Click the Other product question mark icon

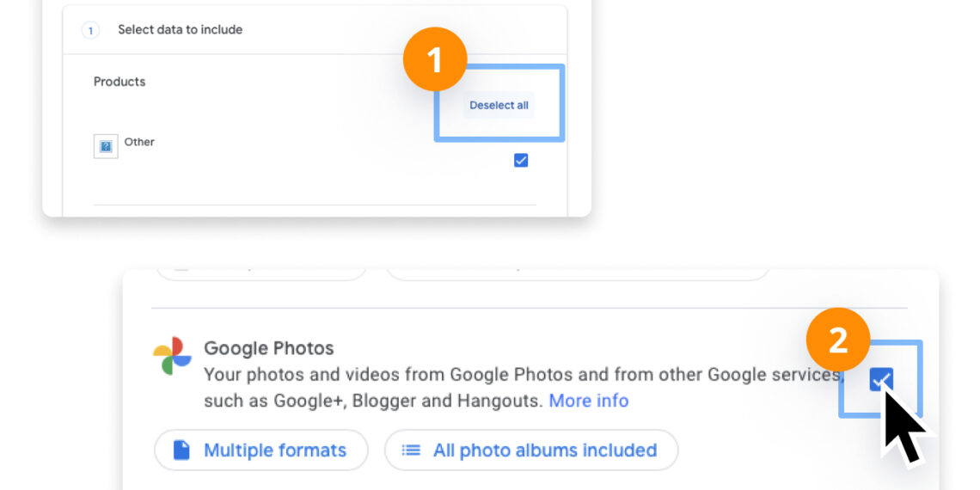click(106, 146)
